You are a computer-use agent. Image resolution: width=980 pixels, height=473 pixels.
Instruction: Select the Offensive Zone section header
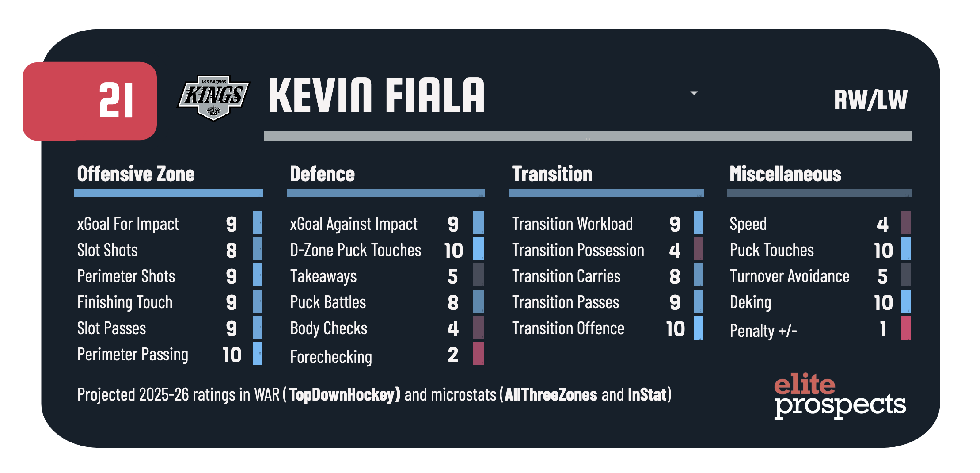136,174
